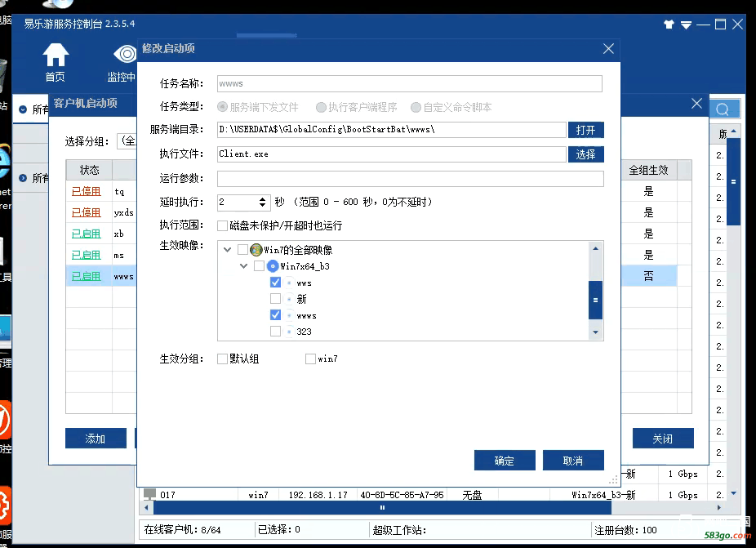Click the client 017 computer icon
The height and width of the screenshot is (548, 756).
[x=149, y=494]
